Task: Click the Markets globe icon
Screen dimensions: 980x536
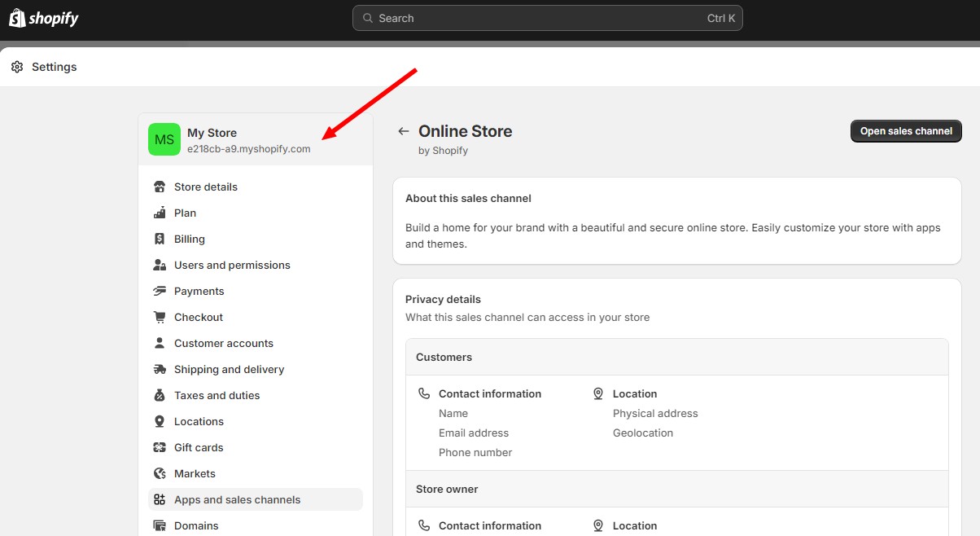Action: 160,473
